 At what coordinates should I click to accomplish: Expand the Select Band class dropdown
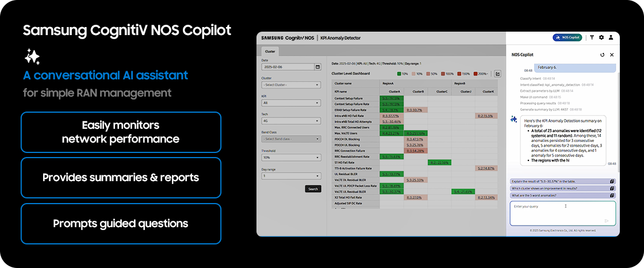point(291,139)
